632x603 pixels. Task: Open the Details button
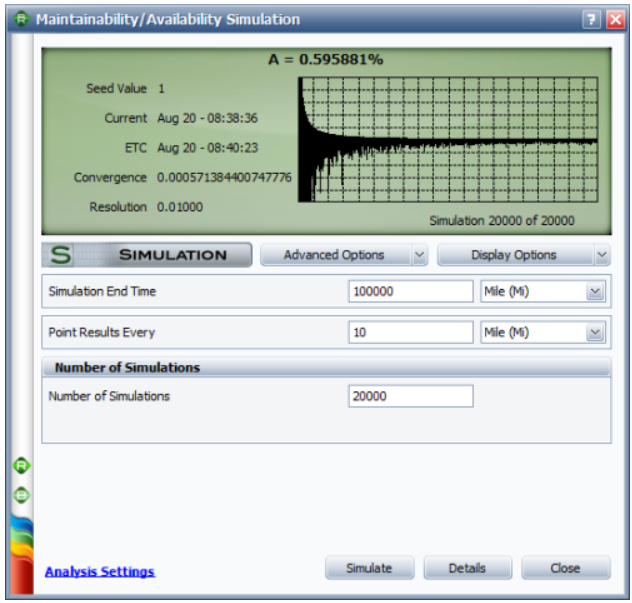pos(468,568)
